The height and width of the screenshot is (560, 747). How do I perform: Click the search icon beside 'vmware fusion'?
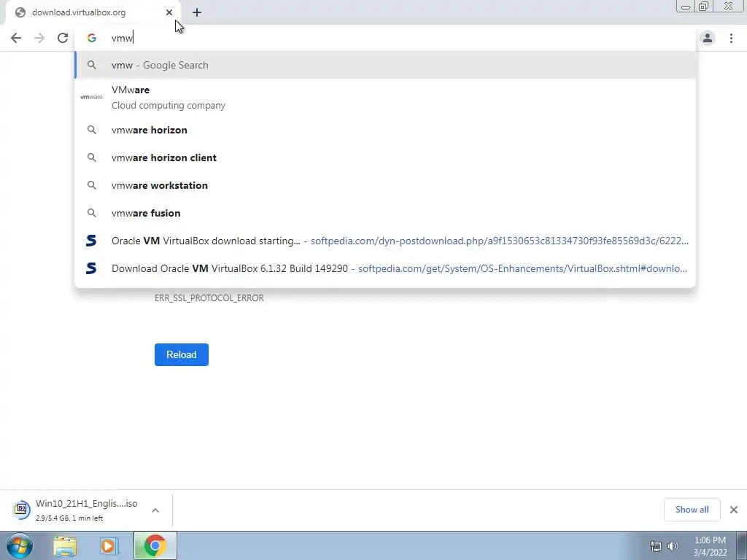[91, 213]
